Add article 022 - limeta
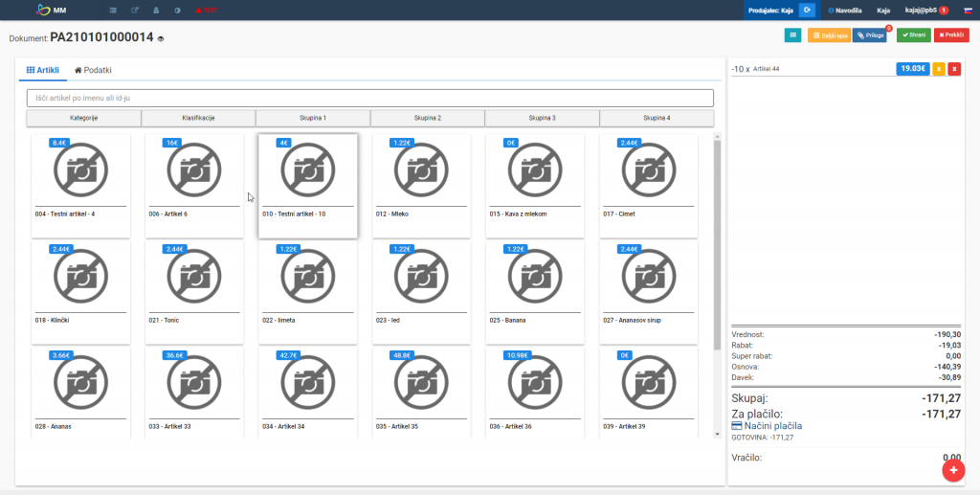980x495 pixels. (308, 292)
